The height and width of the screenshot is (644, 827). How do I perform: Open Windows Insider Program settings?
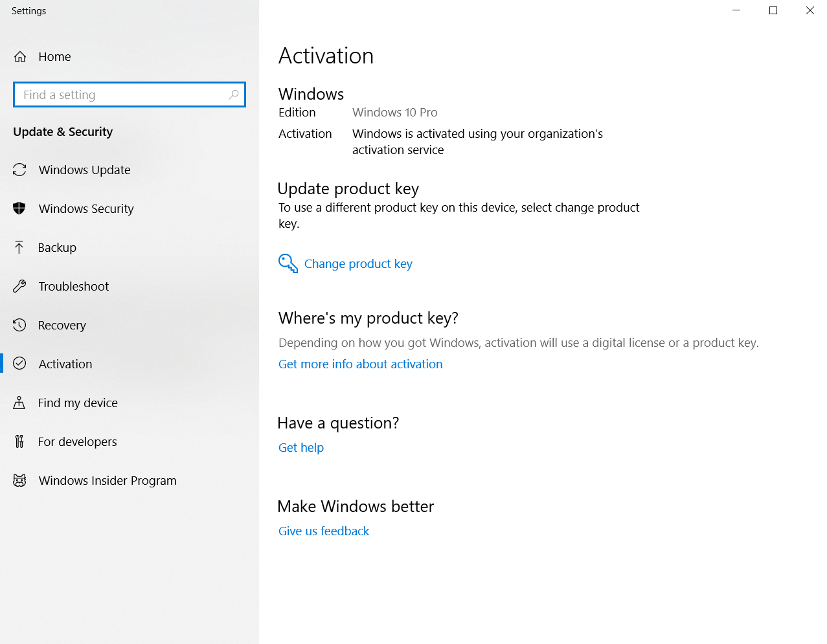(130, 480)
